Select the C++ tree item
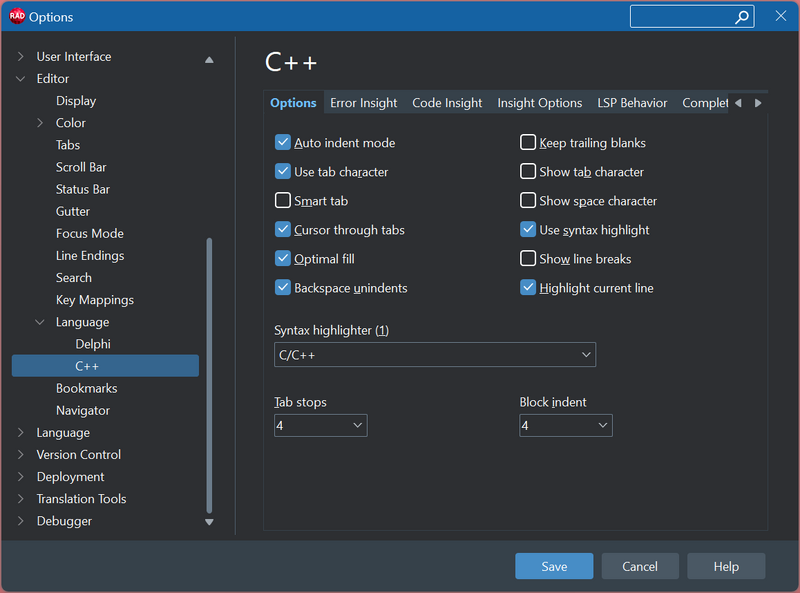800x593 pixels. point(105,366)
